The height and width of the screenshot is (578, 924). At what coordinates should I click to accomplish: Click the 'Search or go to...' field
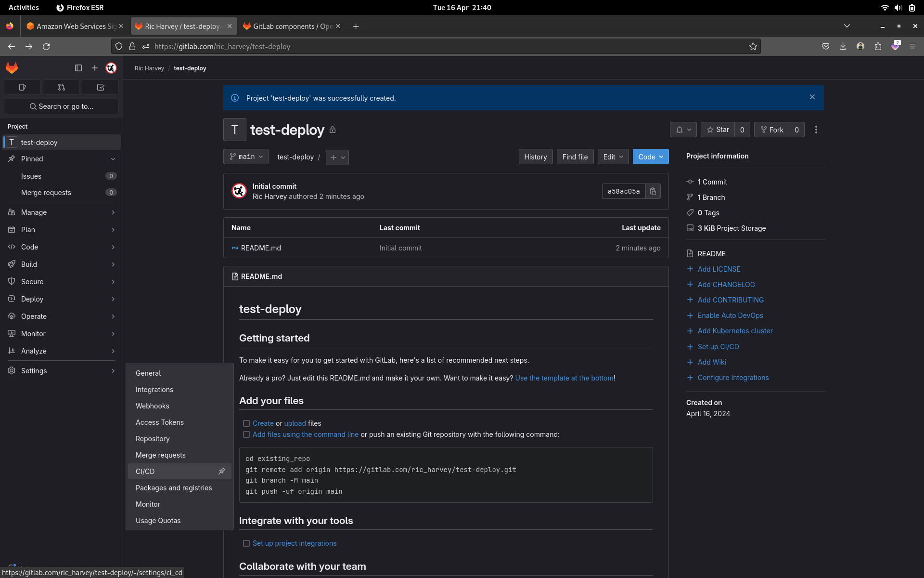click(x=61, y=106)
